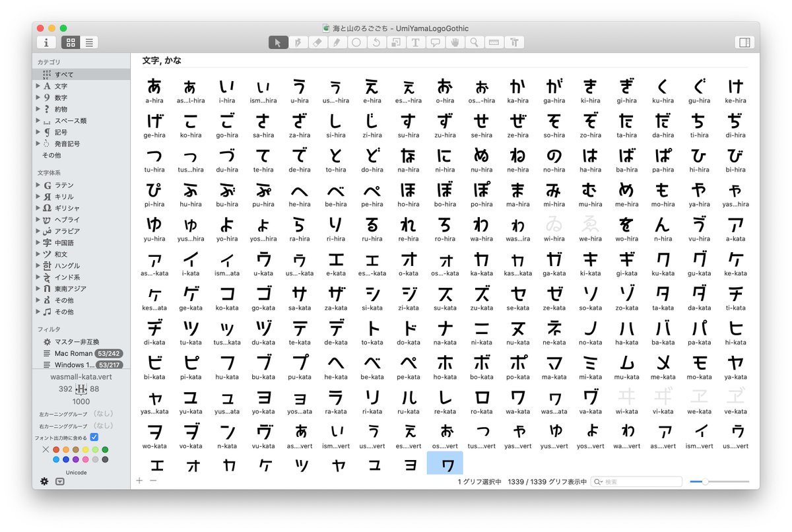Expand the 発音記号 category
This screenshot has width=792, height=532.
coord(38,143)
